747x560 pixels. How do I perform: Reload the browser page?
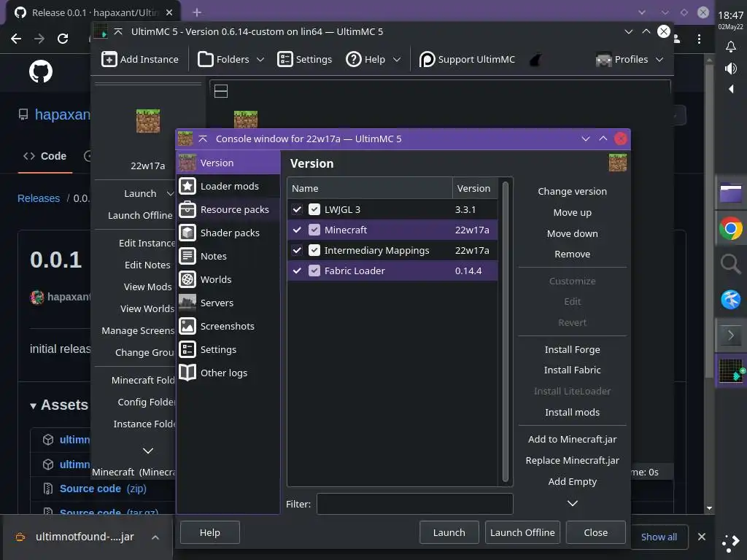pyautogui.click(x=63, y=39)
